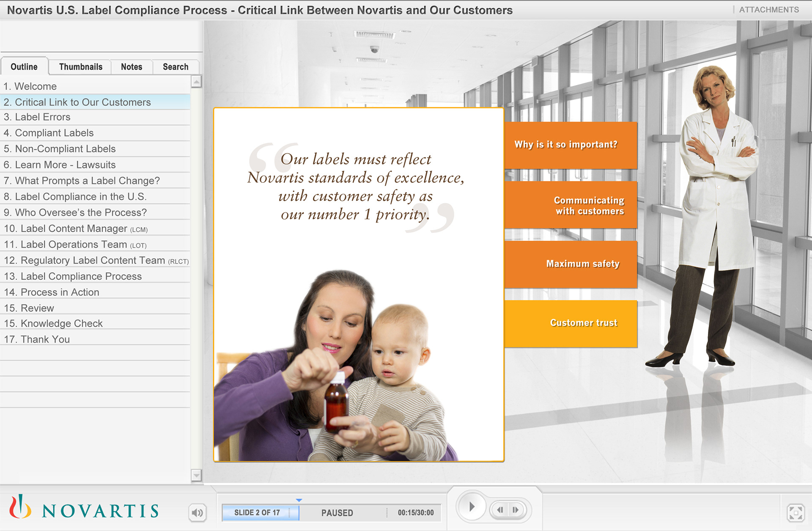
Task: Select the Communicating with customers button
Action: 571,206
